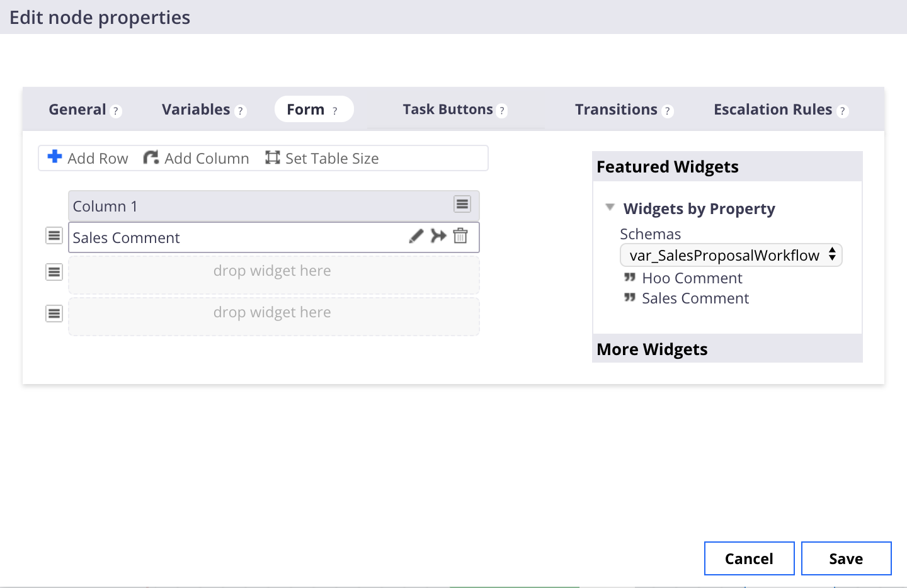Image resolution: width=907 pixels, height=588 pixels.
Task: Click the quote icon next to Hoo Comment
Action: [x=630, y=278]
